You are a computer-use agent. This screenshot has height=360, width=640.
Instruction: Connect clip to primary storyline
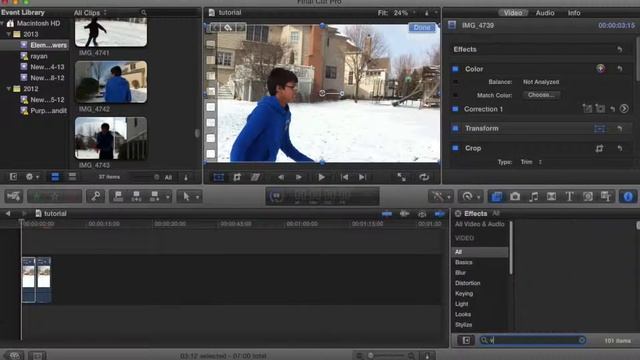tap(118, 197)
